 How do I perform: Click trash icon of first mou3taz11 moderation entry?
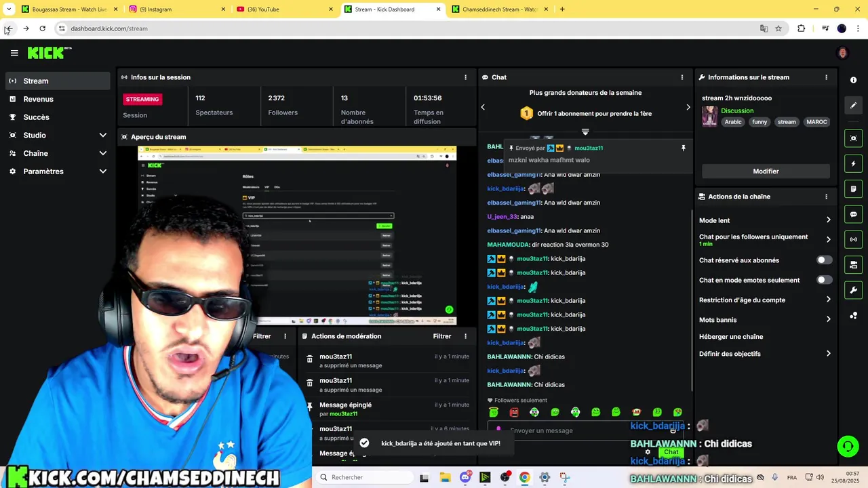[x=310, y=359]
